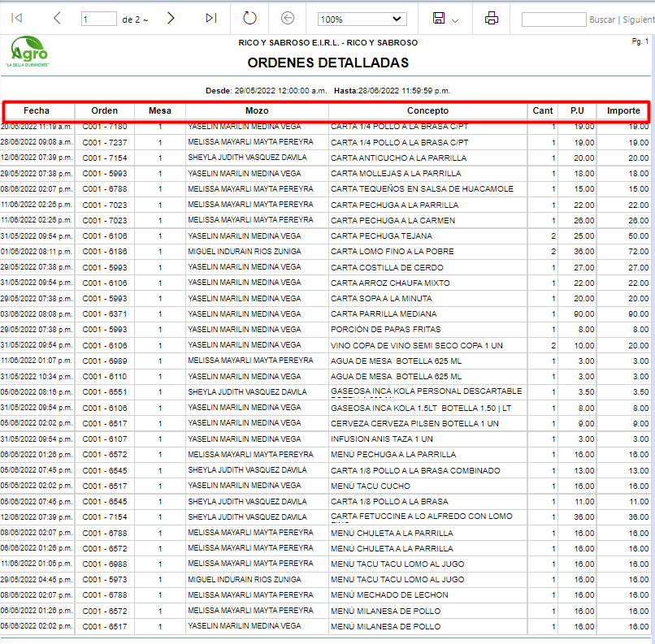Select CARTA COSTILLA DE CERDO cell
This screenshot has height=644, width=655.
point(387,267)
